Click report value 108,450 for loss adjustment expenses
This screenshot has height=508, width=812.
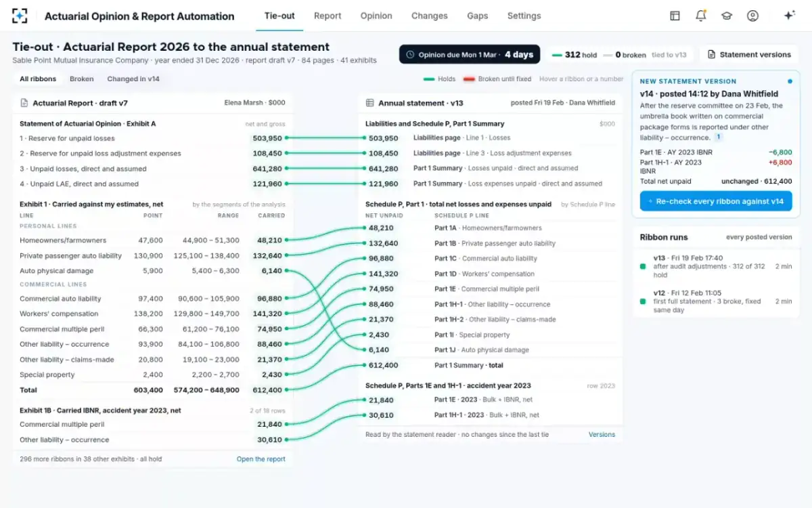coord(267,154)
